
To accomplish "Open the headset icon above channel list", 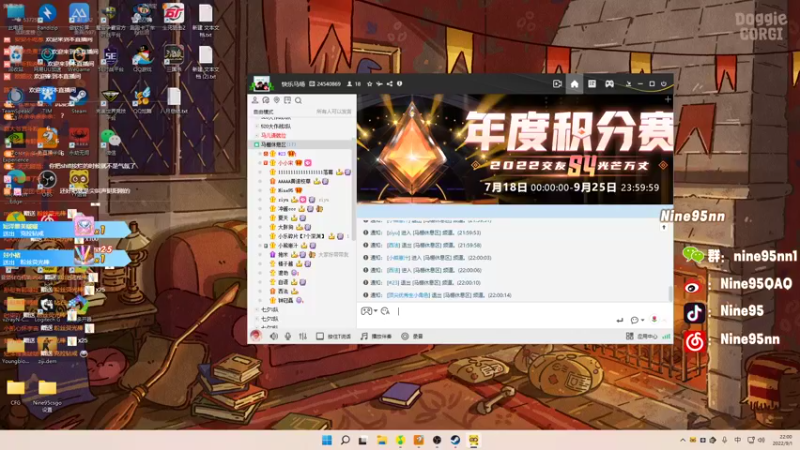I will click(x=266, y=100).
